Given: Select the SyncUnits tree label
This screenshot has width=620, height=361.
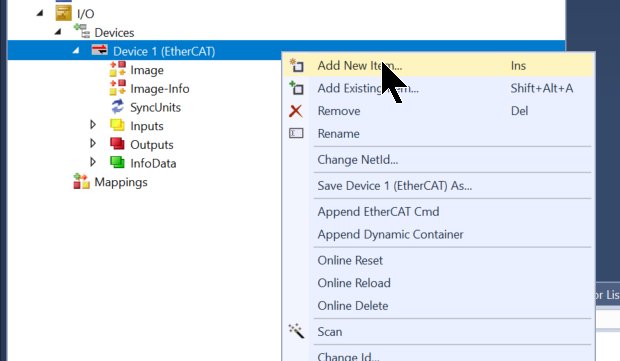Looking at the screenshot, I should pyautogui.click(x=155, y=108).
